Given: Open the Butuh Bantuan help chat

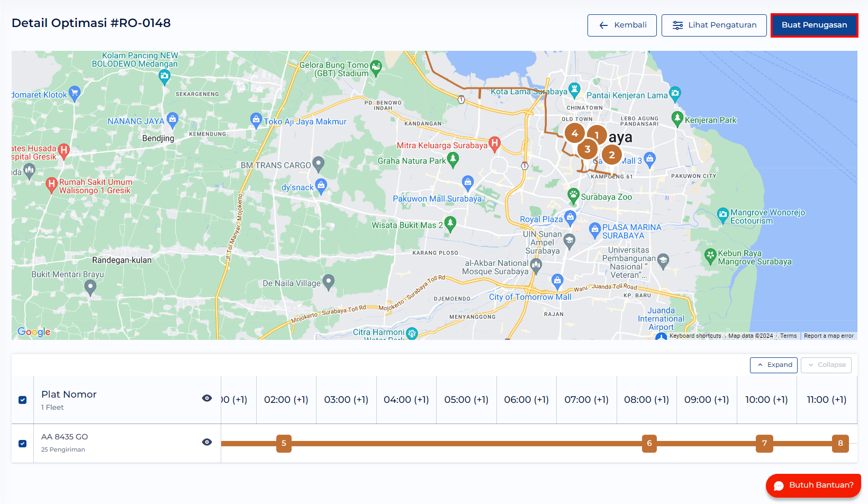Looking at the screenshot, I should coord(813,485).
